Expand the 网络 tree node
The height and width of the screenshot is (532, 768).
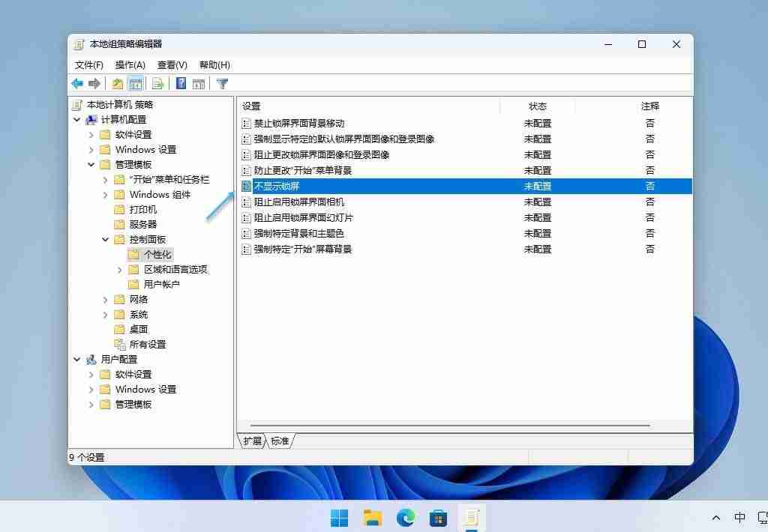coord(104,299)
